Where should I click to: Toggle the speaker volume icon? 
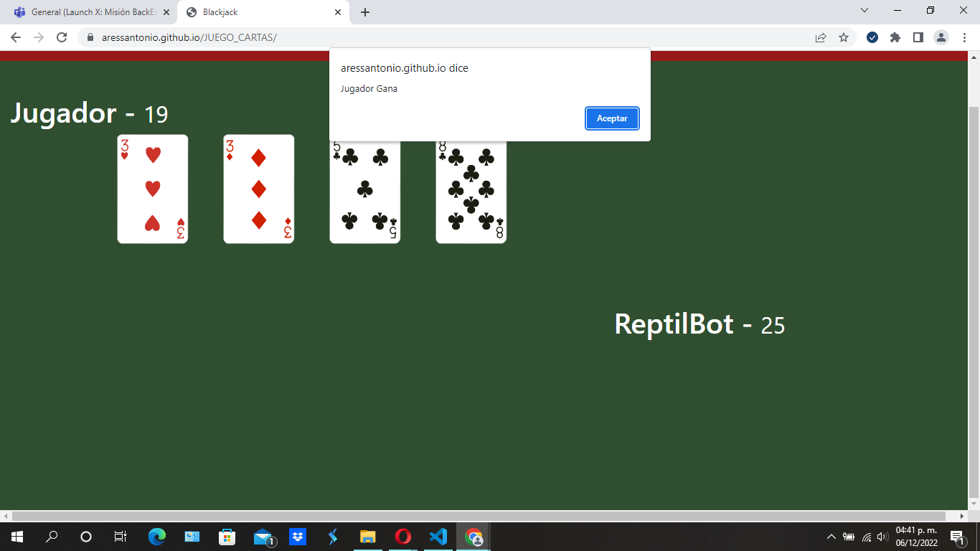pos(881,536)
